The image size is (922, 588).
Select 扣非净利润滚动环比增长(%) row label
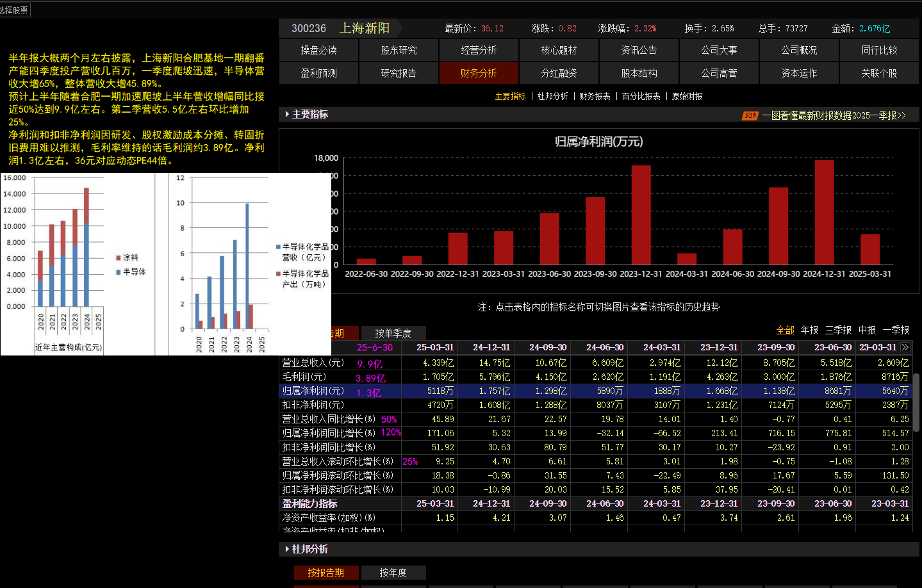(x=338, y=489)
